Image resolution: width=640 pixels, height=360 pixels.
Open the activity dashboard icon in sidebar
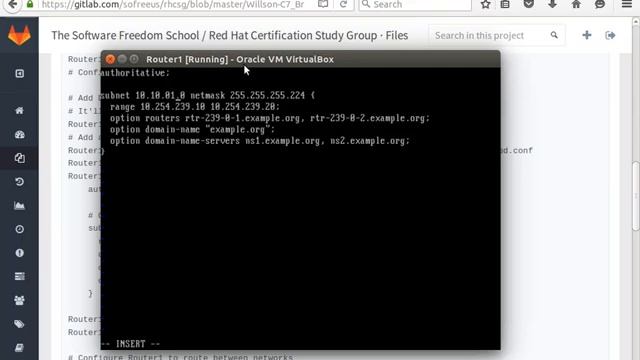coord(20,134)
